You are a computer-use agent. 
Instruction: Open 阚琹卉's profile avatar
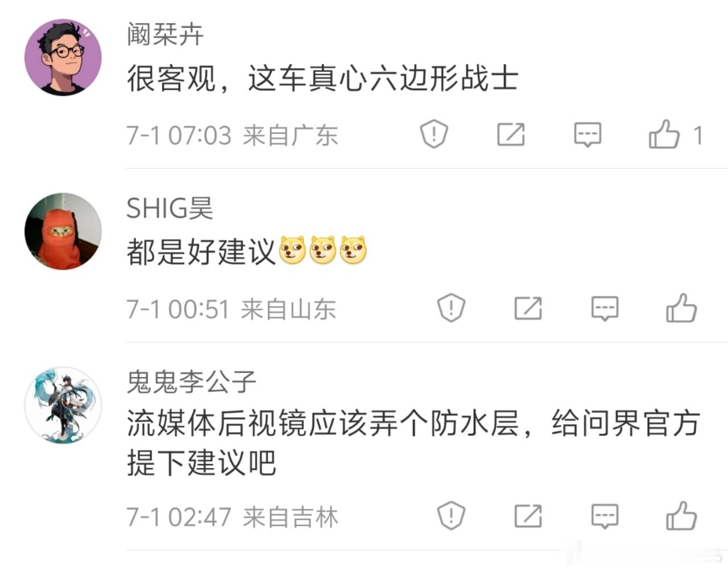point(63,57)
